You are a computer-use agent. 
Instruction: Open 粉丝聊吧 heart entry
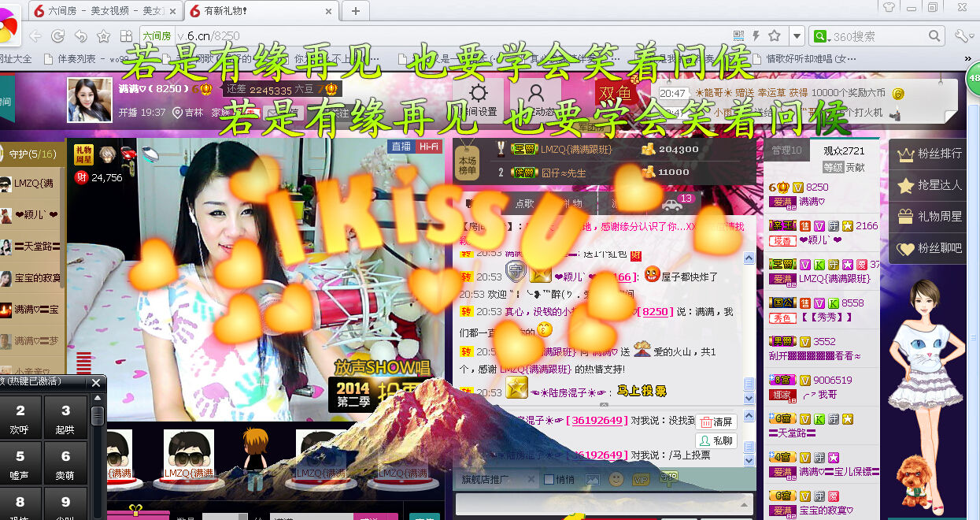pos(930,248)
